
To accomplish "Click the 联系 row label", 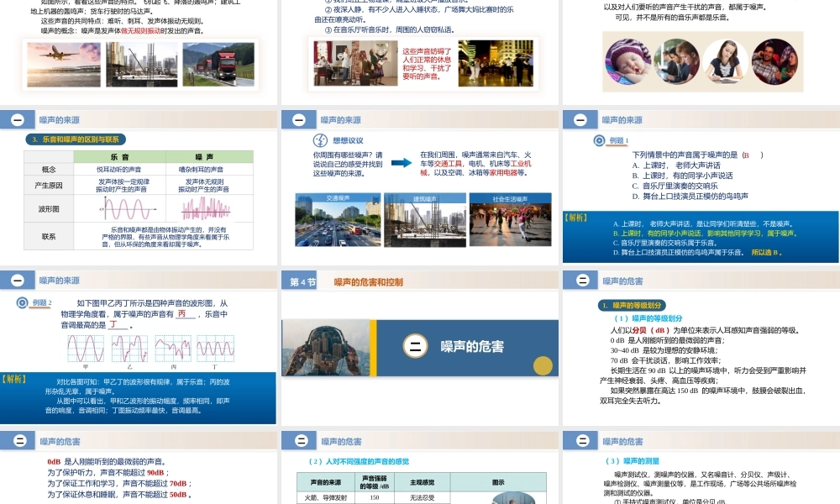I will pos(49,236).
